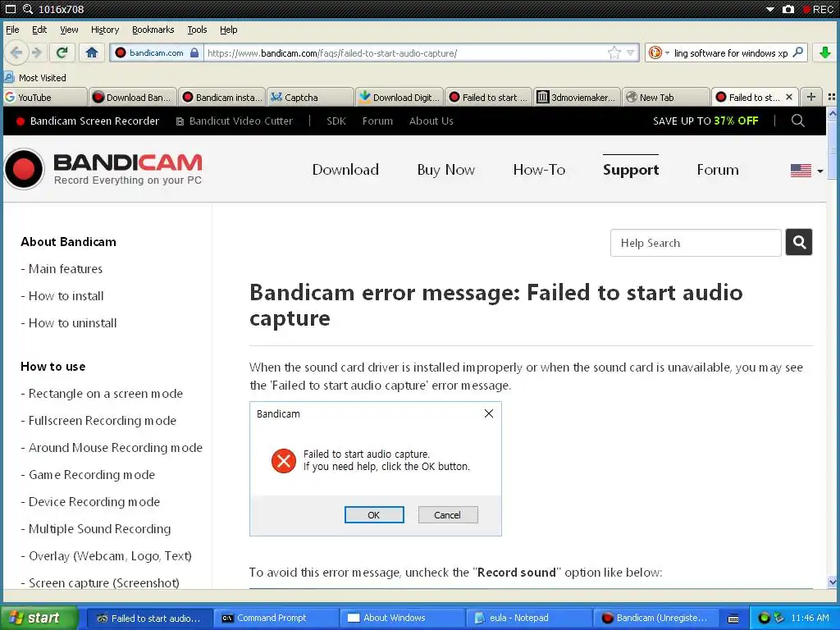Click the camera screenshot icon in recorder bar
This screenshot has width=840, height=630.
tap(787, 9)
